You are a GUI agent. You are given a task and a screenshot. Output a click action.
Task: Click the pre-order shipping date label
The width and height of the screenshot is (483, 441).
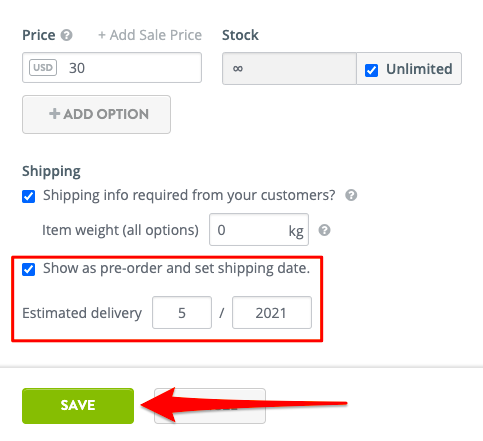[x=176, y=268]
